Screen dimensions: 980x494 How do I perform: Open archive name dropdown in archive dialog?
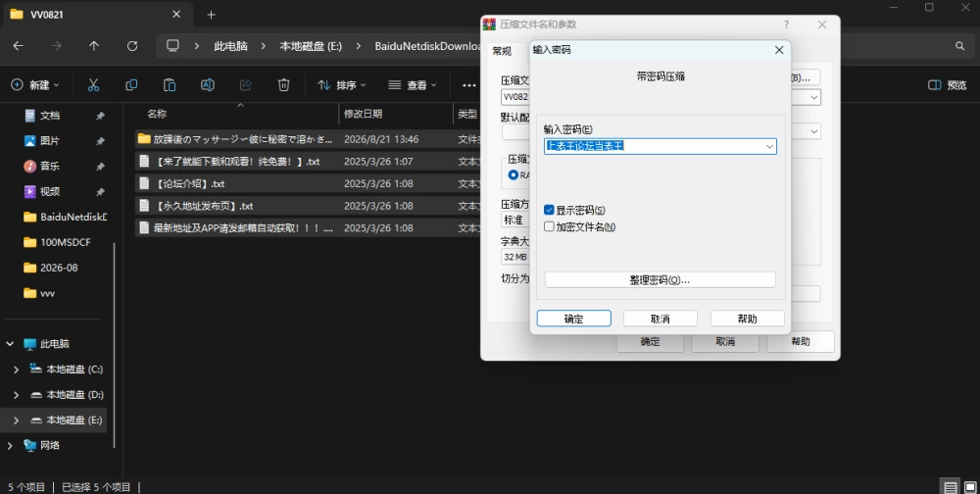(813, 97)
